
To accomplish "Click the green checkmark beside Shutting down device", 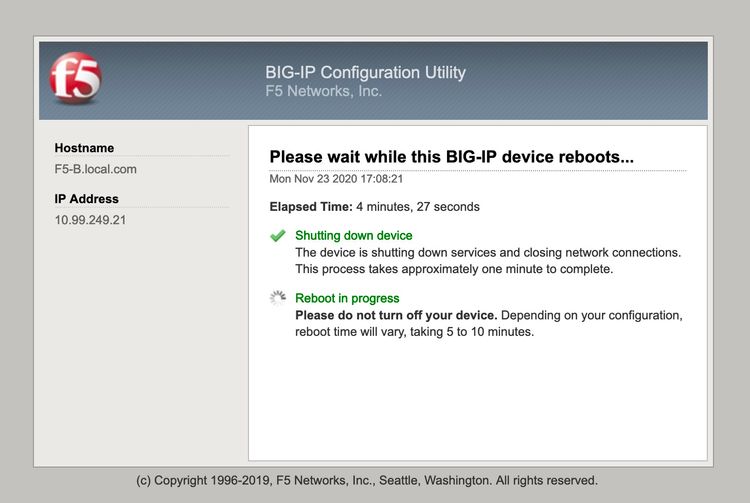I will (277, 236).
